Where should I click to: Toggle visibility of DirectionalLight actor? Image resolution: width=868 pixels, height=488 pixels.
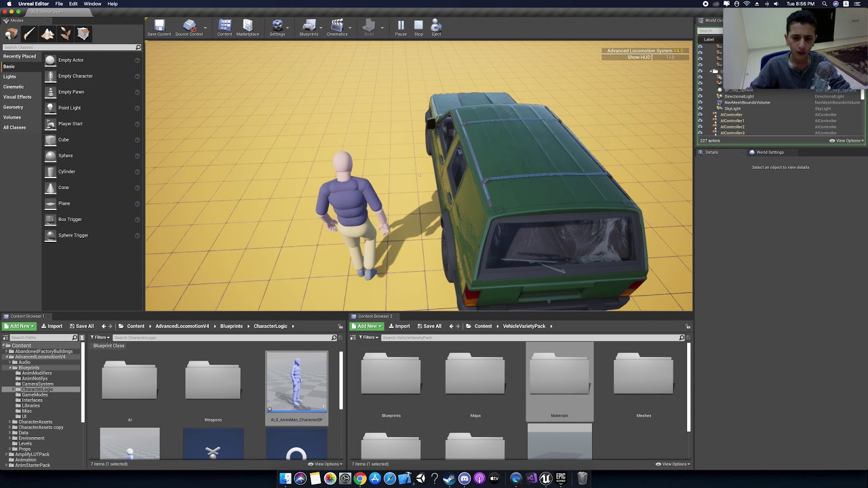tap(701, 96)
